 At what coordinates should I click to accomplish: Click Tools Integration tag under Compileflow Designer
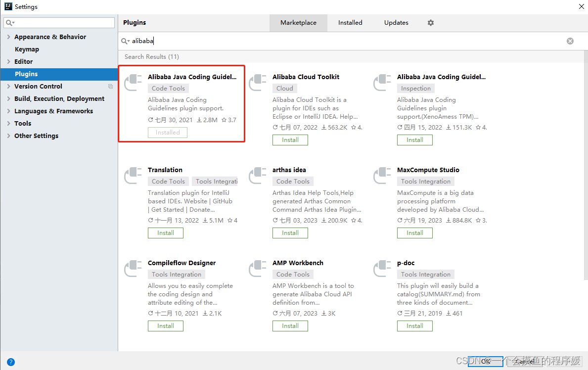tap(177, 275)
